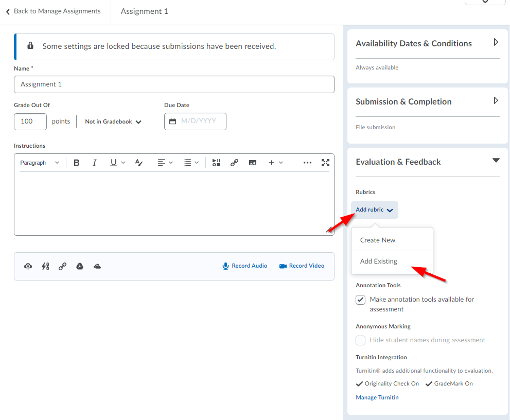Click the Manage Turnitin link
Image resolution: width=510 pixels, height=420 pixels.
point(377,397)
